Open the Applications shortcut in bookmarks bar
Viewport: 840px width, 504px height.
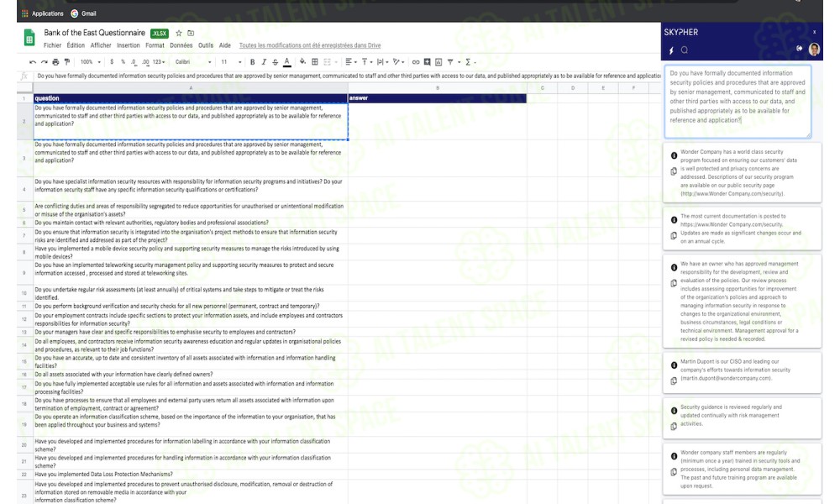pos(42,13)
